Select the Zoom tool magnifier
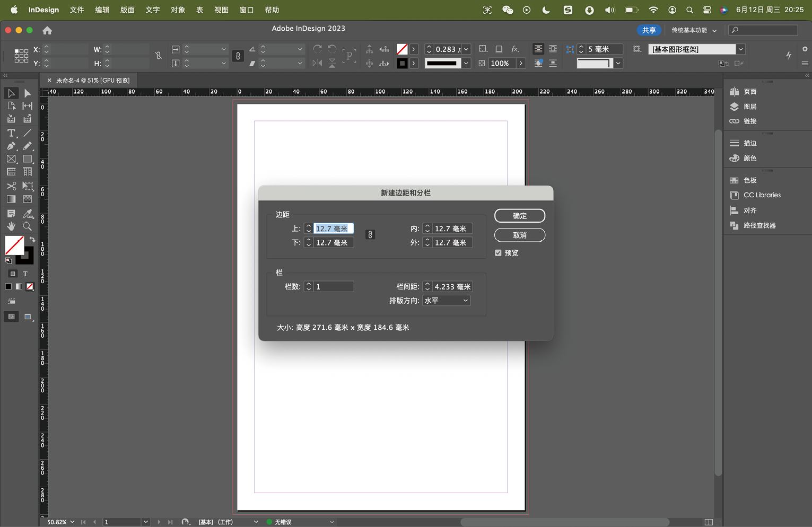Screen dimensions: 812x527 coord(28,226)
